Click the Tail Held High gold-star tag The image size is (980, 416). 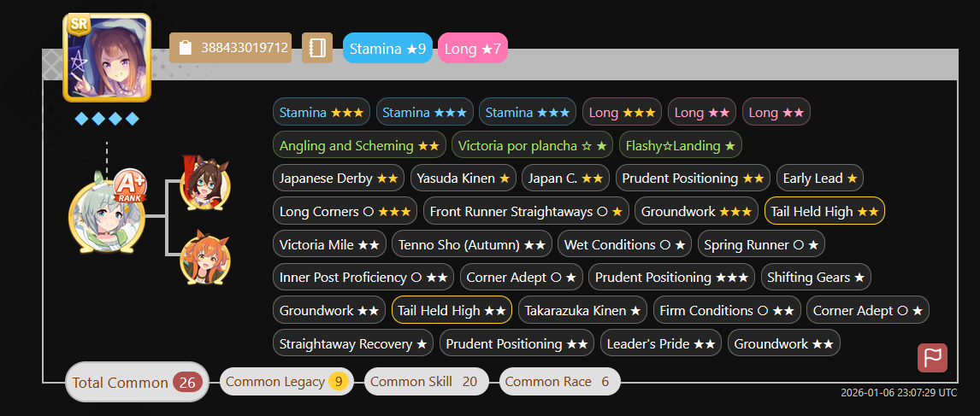824,211
